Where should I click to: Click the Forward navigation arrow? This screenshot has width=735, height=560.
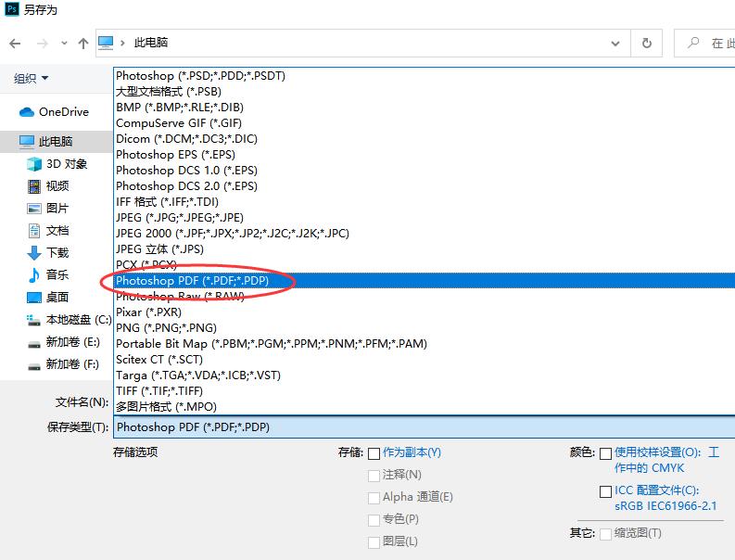click(43, 44)
